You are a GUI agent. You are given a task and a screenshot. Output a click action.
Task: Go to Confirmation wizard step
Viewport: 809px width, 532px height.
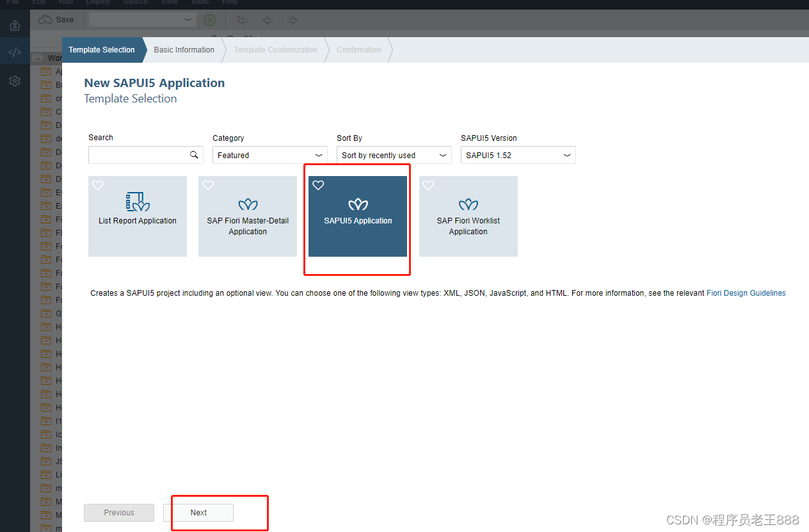[359, 50]
